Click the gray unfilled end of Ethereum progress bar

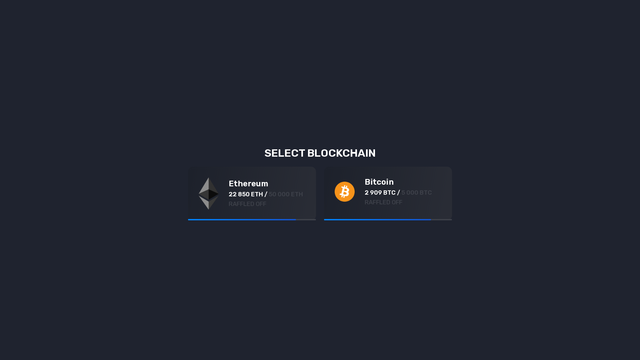point(306,220)
